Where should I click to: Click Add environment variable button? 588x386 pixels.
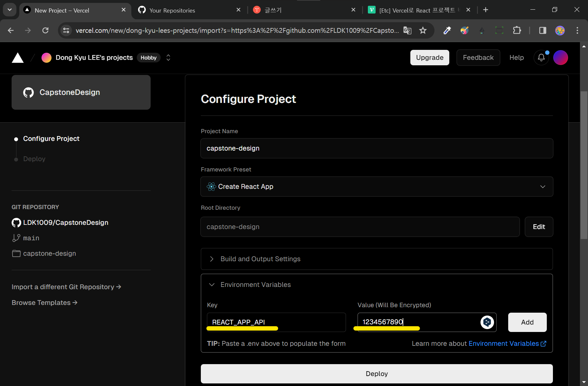(527, 322)
